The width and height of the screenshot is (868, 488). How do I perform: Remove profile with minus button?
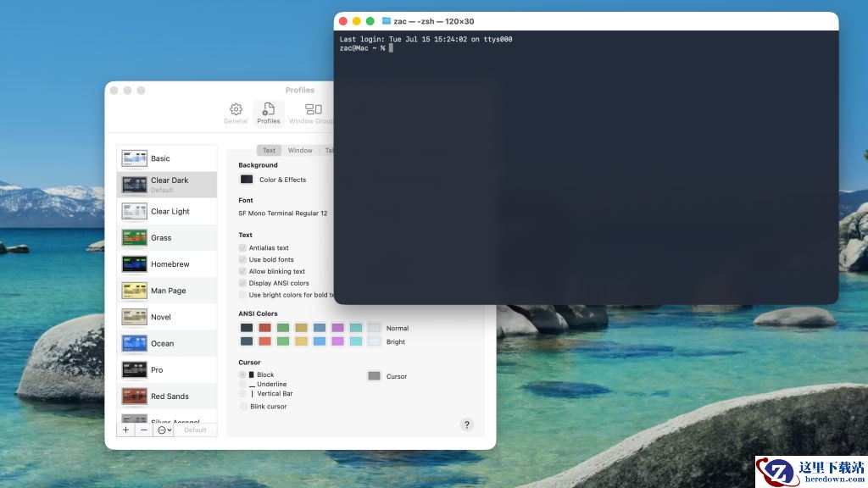pos(144,430)
